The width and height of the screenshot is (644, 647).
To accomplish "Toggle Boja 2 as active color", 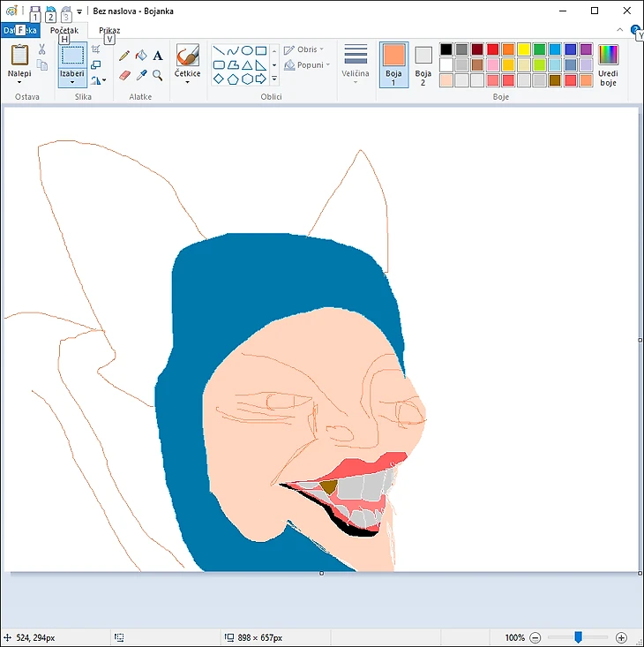I will click(x=423, y=64).
